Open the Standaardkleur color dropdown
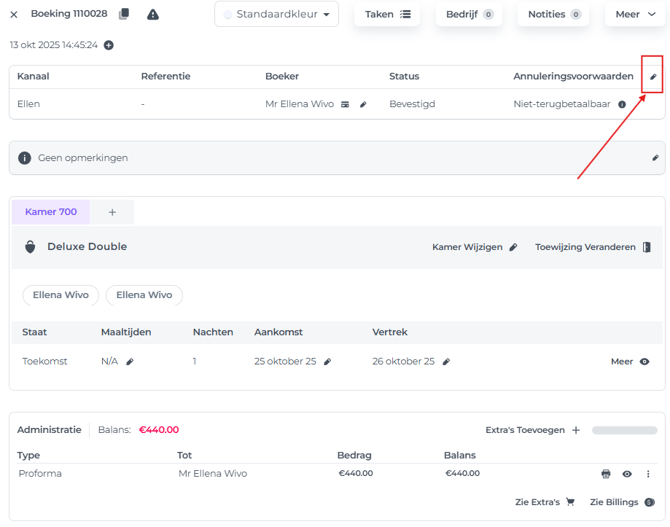This screenshot has height=527, width=670. (277, 14)
